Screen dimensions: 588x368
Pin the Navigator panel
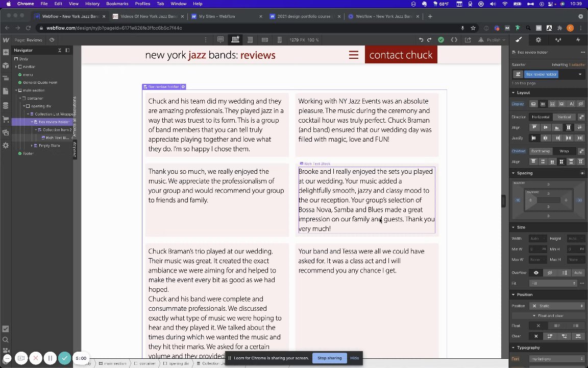coord(67,50)
